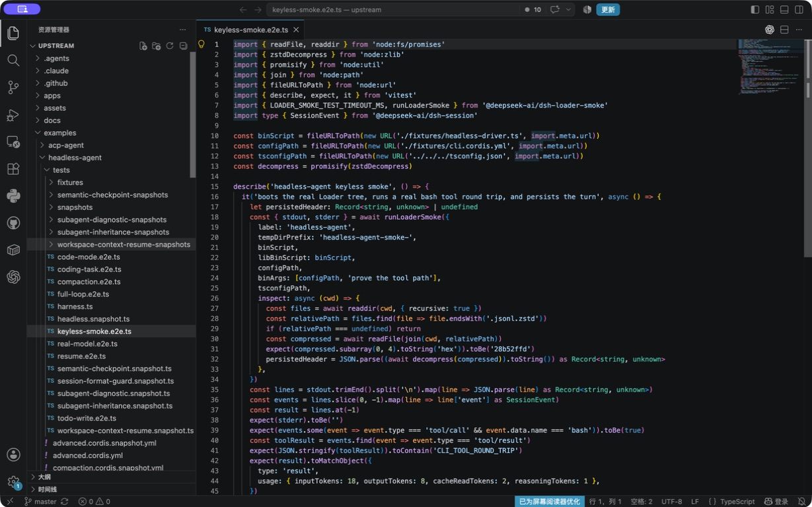Open the OpenAI/ChatGPT icon in activity bar
Viewport: 812px width, 507px height.
[x=13, y=277]
